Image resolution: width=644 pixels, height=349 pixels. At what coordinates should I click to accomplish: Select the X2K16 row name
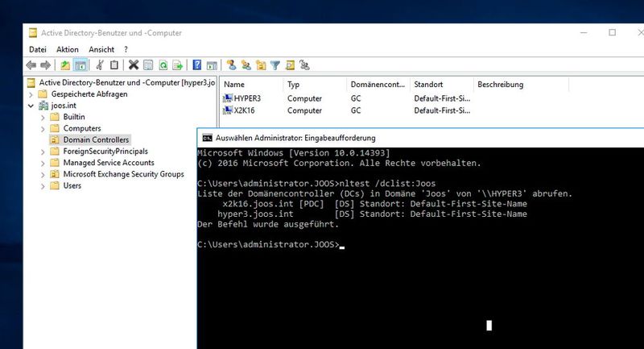244,110
